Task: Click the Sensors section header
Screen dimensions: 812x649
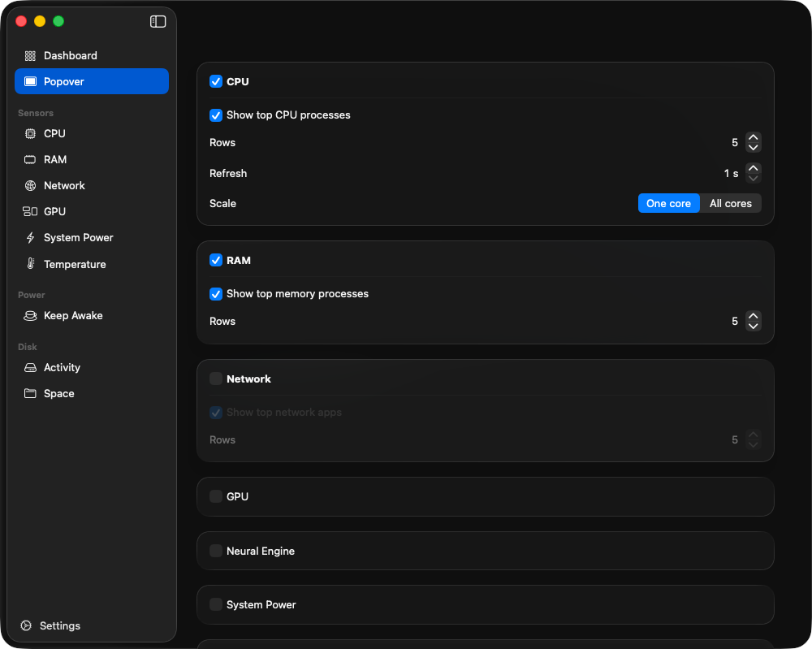Action: tap(36, 113)
